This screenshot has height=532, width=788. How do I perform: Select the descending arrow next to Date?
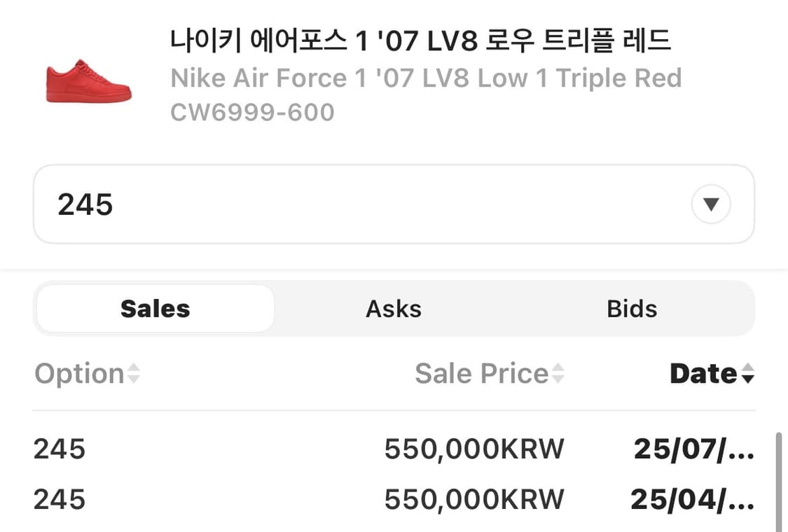click(748, 378)
